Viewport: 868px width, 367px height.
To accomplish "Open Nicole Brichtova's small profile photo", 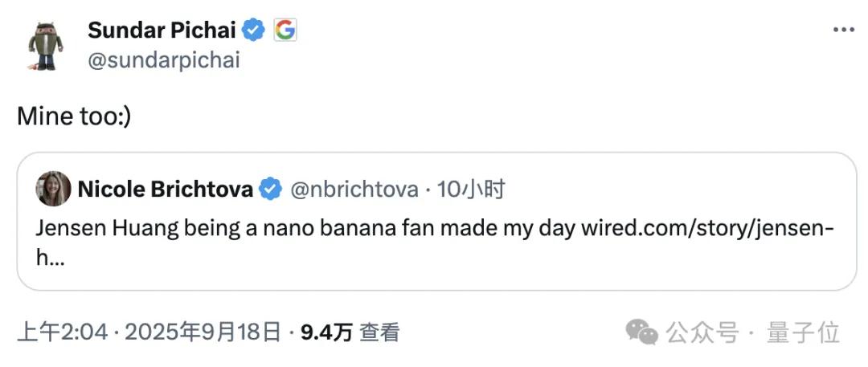I will coord(53,190).
